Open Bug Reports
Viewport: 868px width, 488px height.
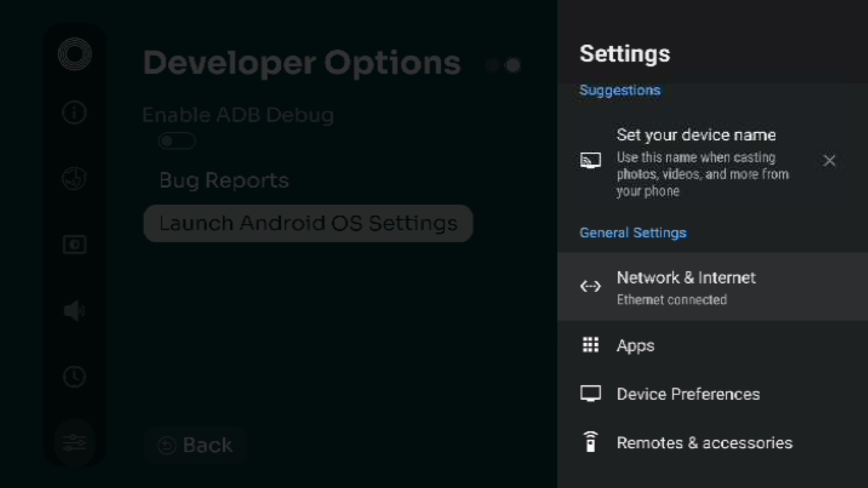[224, 180]
